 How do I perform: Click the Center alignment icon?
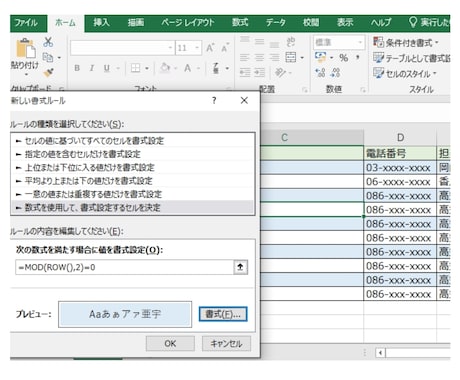(x=259, y=57)
